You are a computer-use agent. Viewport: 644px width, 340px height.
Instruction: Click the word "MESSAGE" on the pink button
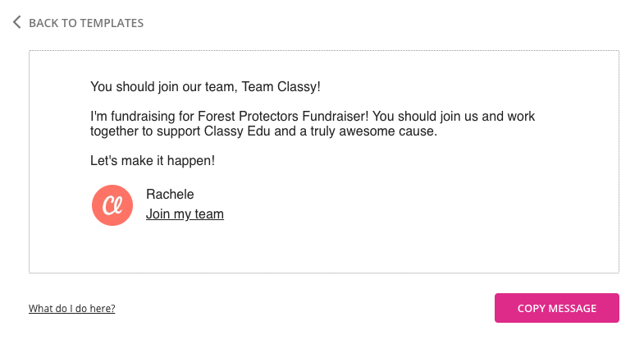coord(573,308)
